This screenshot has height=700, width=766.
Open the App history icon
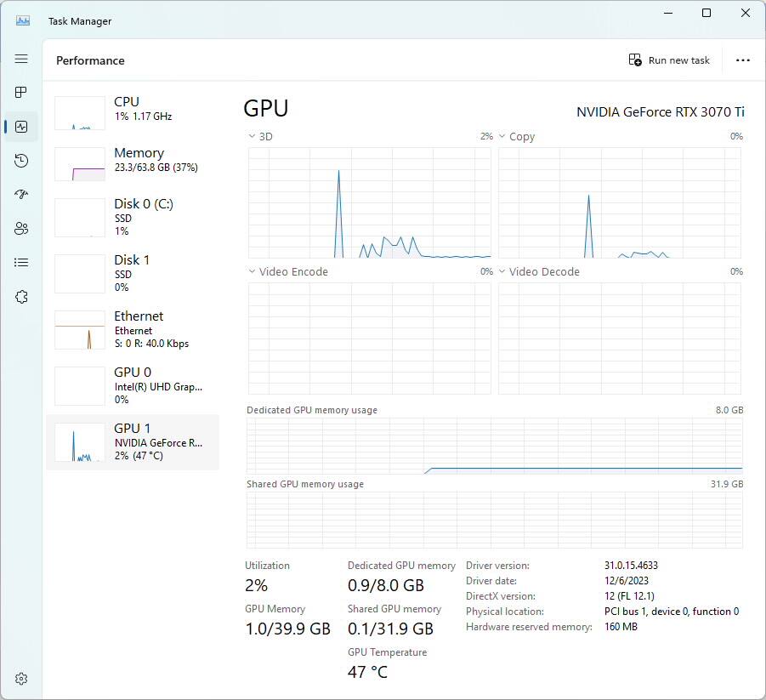point(21,161)
